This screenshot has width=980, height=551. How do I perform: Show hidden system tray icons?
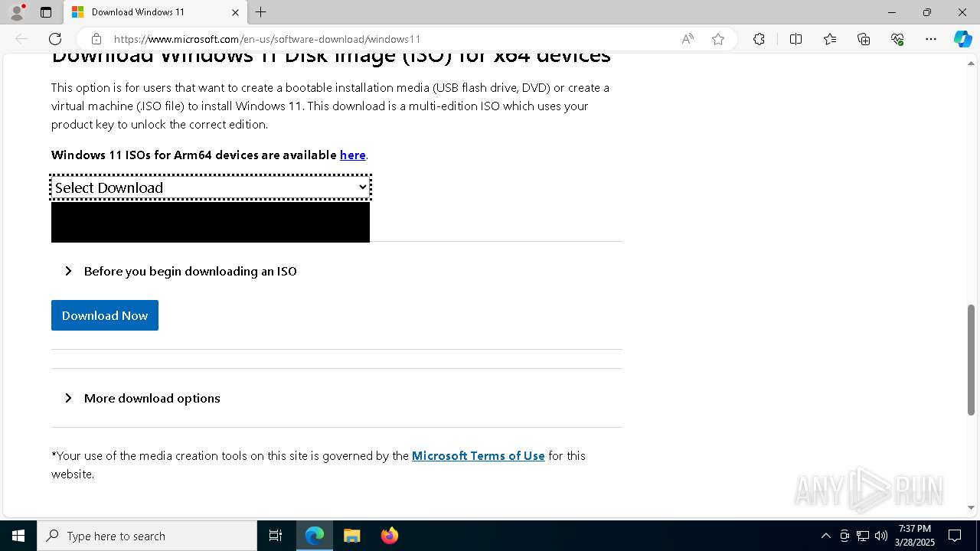coord(825,536)
